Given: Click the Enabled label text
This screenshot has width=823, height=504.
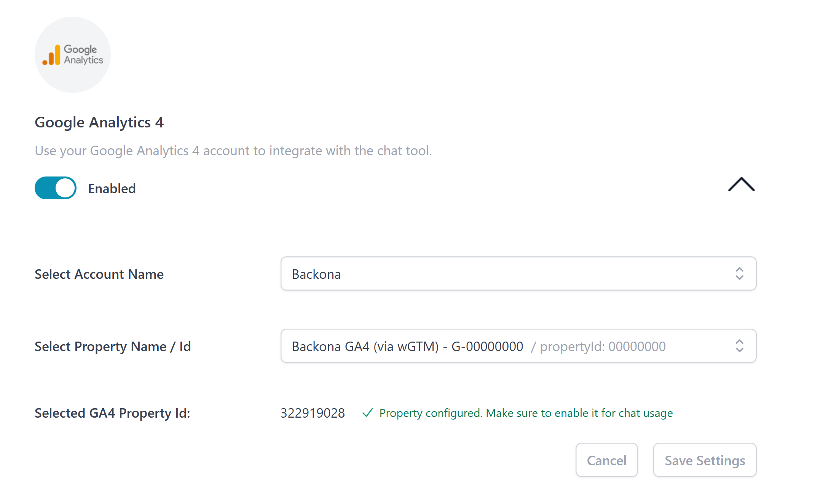Looking at the screenshot, I should (112, 188).
